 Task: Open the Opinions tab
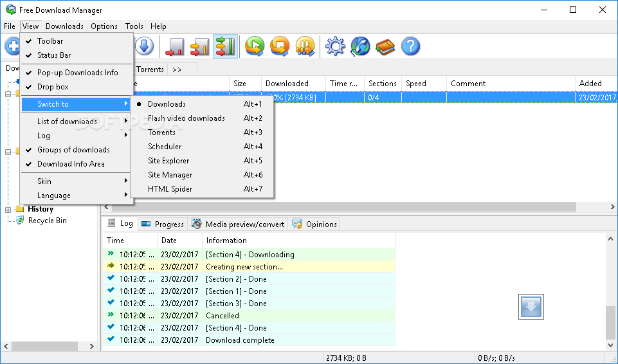tap(314, 224)
